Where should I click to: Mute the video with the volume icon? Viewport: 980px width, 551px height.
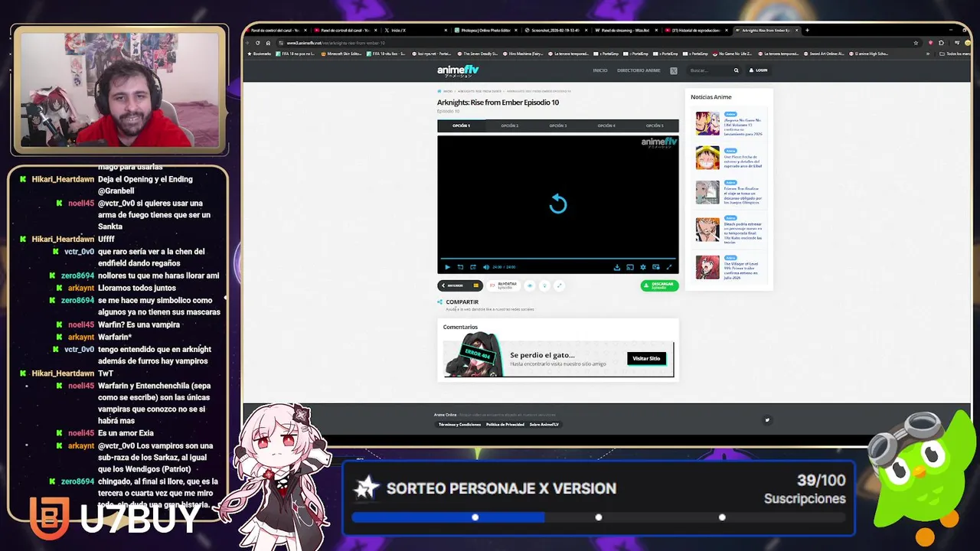pos(485,267)
